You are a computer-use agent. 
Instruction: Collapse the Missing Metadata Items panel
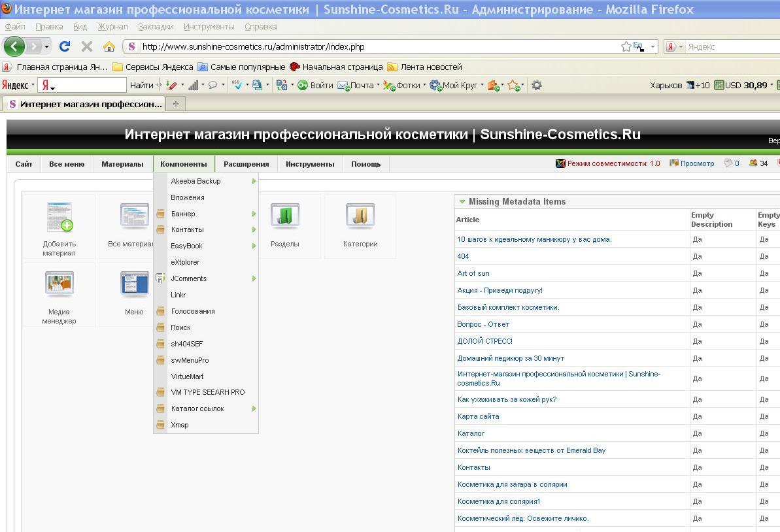(462, 201)
